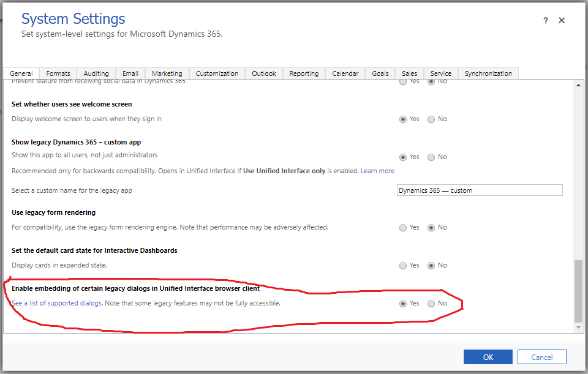
Task: Select Yes for display cards in expanded state
Action: [x=403, y=265]
